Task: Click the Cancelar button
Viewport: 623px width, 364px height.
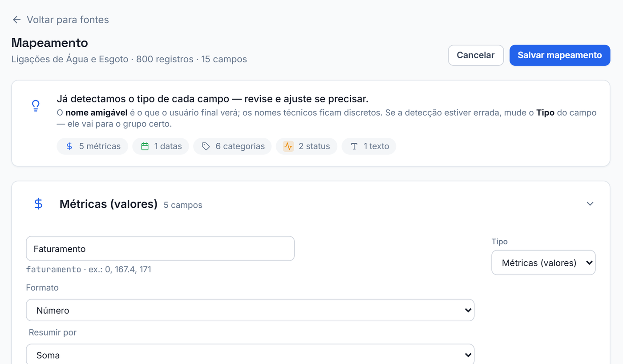Action: coord(476,55)
